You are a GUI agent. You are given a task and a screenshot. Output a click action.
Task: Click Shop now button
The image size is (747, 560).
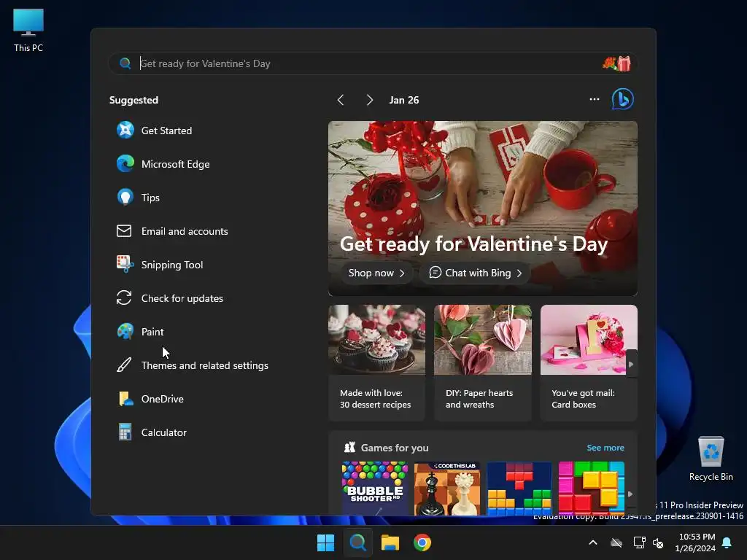coord(376,273)
